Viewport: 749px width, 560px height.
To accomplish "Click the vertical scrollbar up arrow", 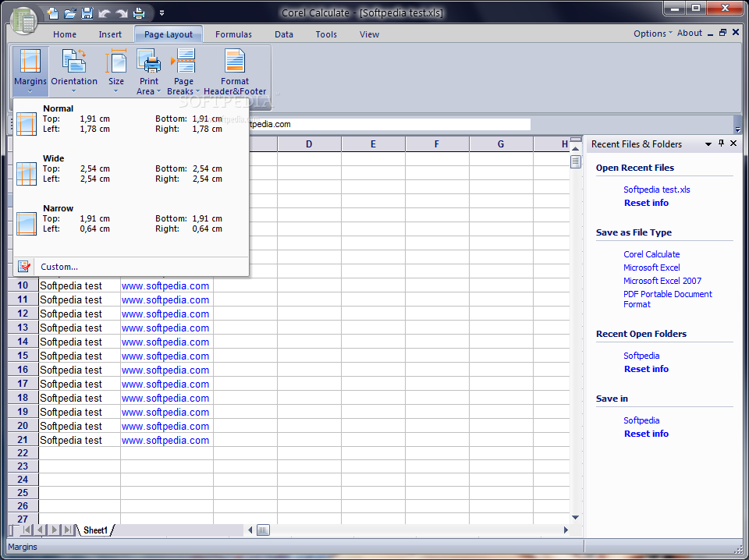I will coord(575,149).
